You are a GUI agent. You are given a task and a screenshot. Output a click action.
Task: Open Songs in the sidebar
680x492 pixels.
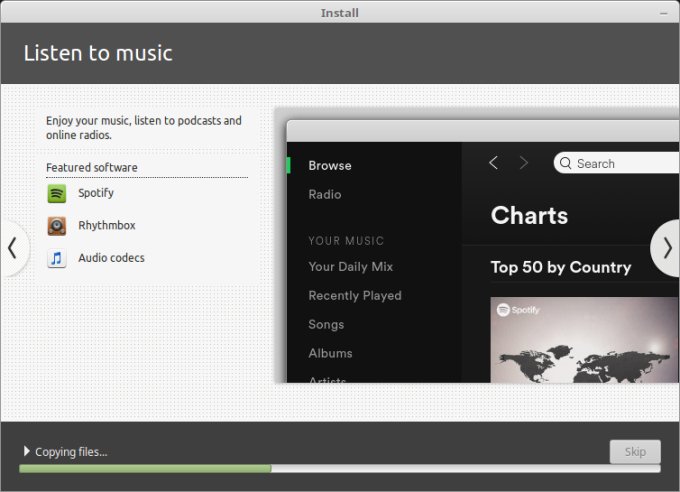326,325
